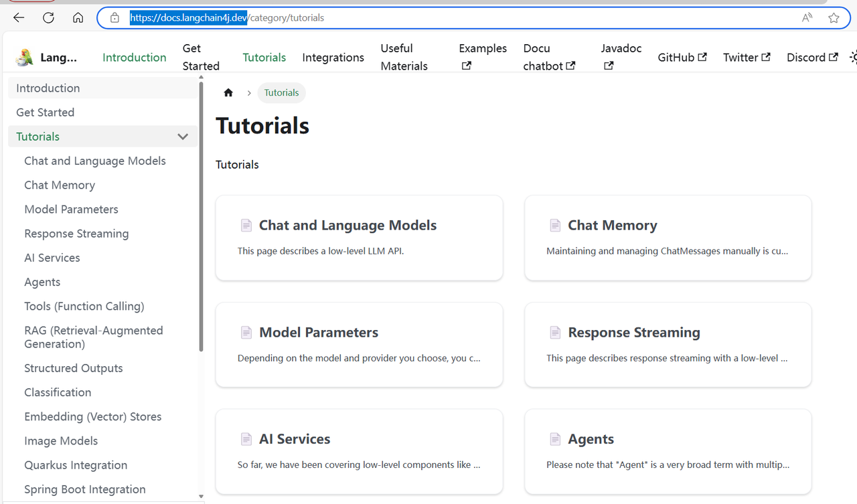The image size is (857, 504).
Task: Open Structured Outputs in the sidebar
Action: (74, 368)
